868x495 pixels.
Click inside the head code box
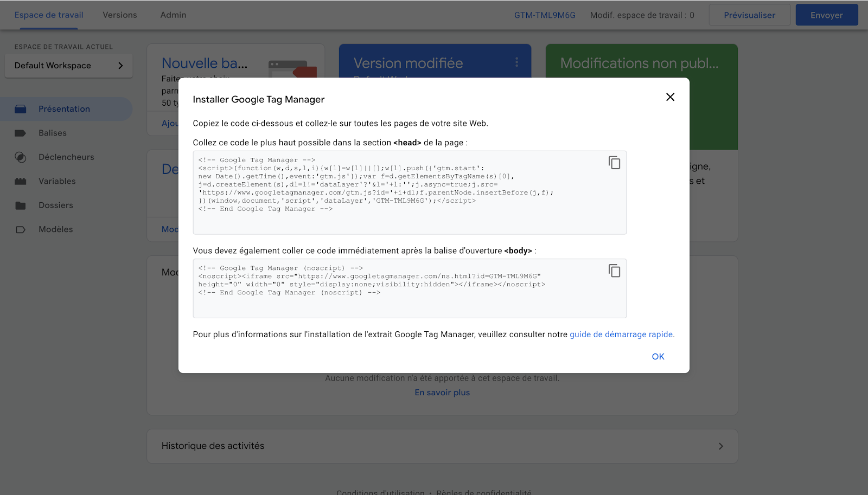410,192
